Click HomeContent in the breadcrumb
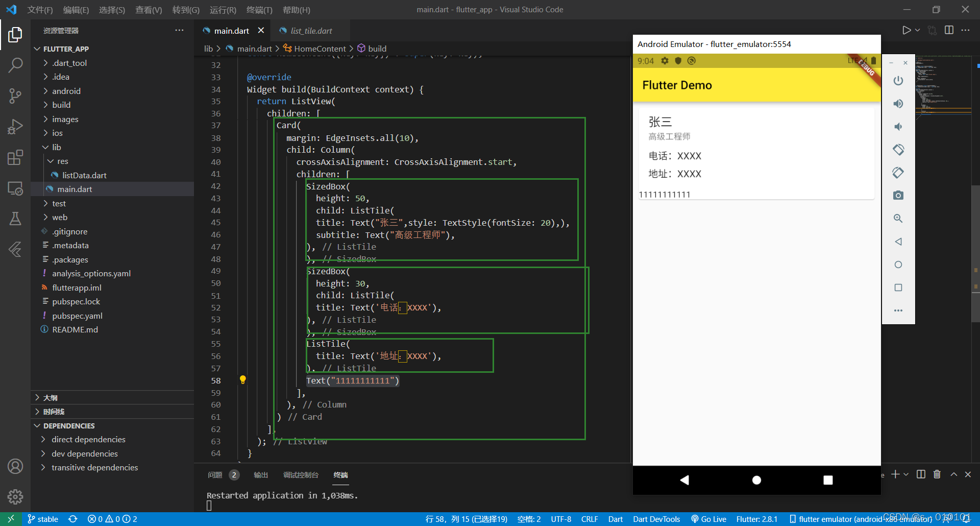The image size is (980, 526). tap(320, 49)
